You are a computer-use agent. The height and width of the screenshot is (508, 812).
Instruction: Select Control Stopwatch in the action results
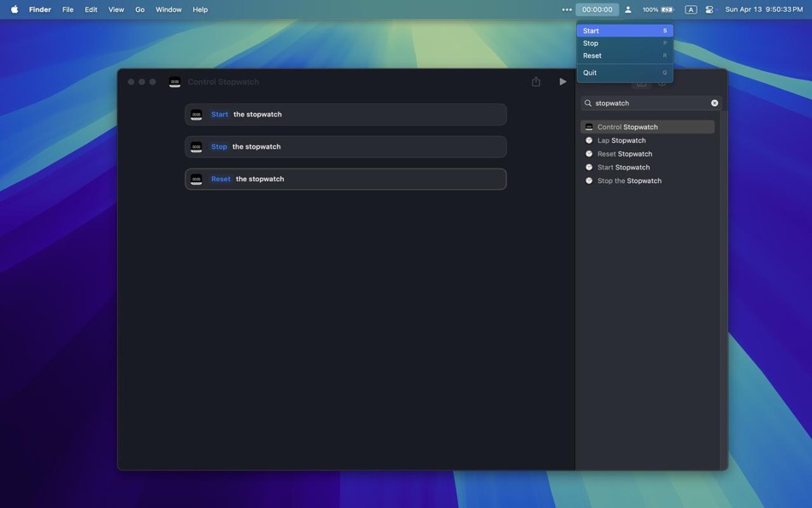[x=647, y=127]
